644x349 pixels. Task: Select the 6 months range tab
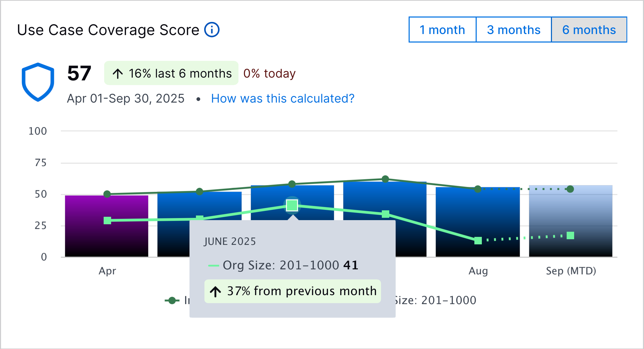[x=589, y=30]
